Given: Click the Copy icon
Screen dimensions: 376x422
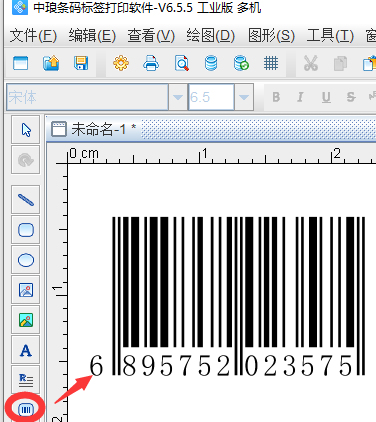Looking at the screenshot, I should [340, 63].
